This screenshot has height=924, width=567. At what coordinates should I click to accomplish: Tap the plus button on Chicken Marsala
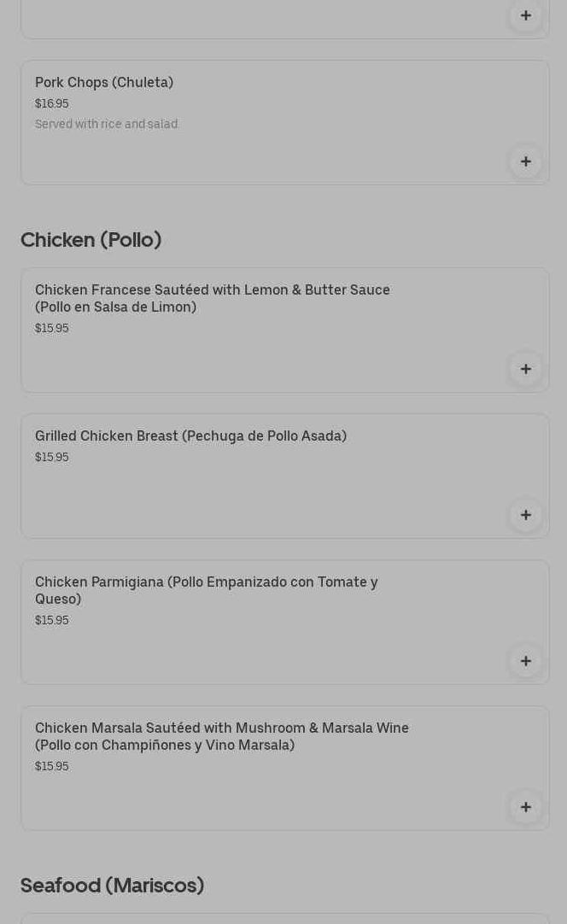click(x=525, y=807)
